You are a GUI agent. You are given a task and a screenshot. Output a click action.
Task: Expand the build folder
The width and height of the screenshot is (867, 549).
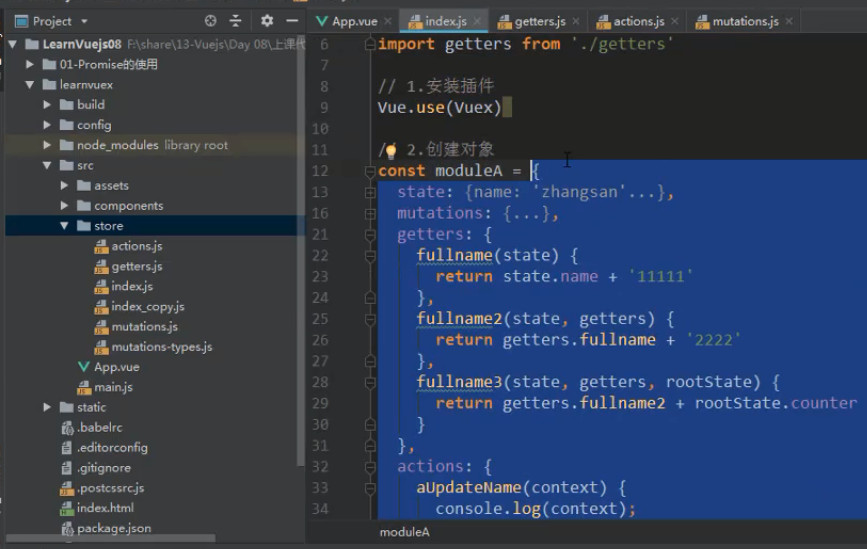tap(47, 104)
